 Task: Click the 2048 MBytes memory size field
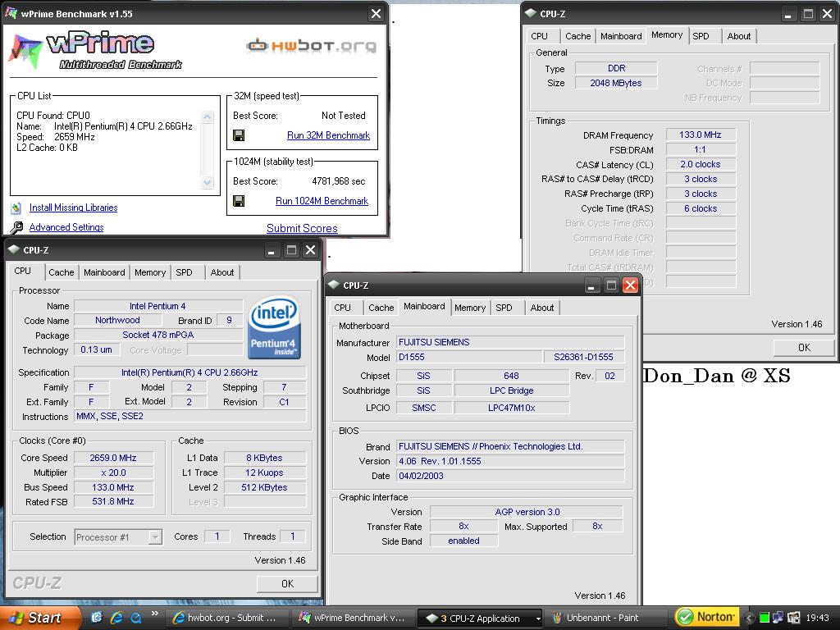(x=615, y=83)
